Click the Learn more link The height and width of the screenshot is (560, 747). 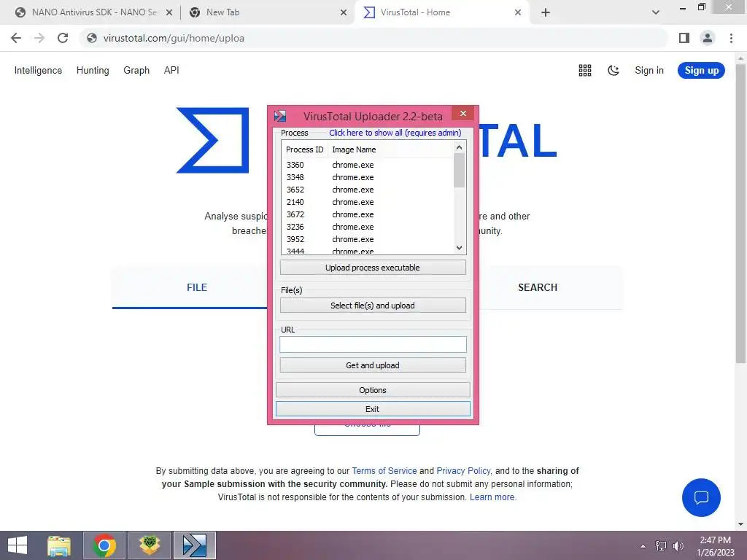[x=492, y=497]
